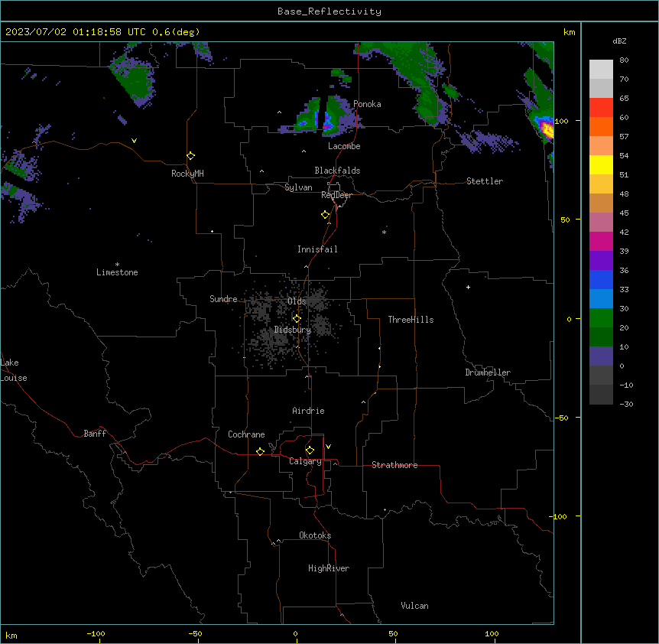Click the 33 dBZ blue color swatch
The width and height of the screenshot is (659, 644).
pos(601,279)
